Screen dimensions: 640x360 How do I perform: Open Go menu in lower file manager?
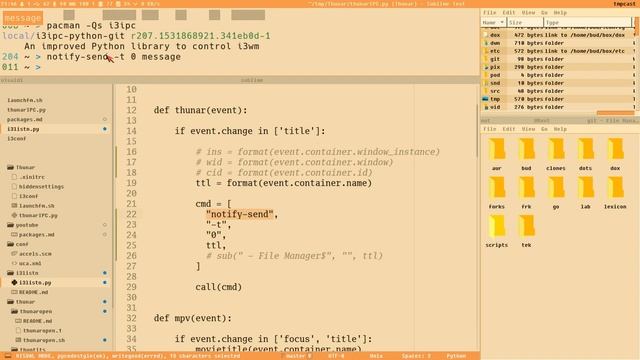pos(544,129)
